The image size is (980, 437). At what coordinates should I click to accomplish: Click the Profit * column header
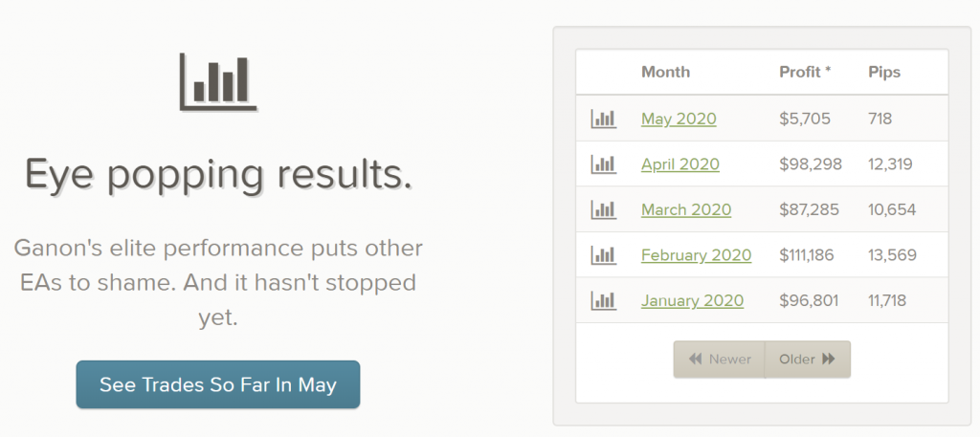point(805,72)
